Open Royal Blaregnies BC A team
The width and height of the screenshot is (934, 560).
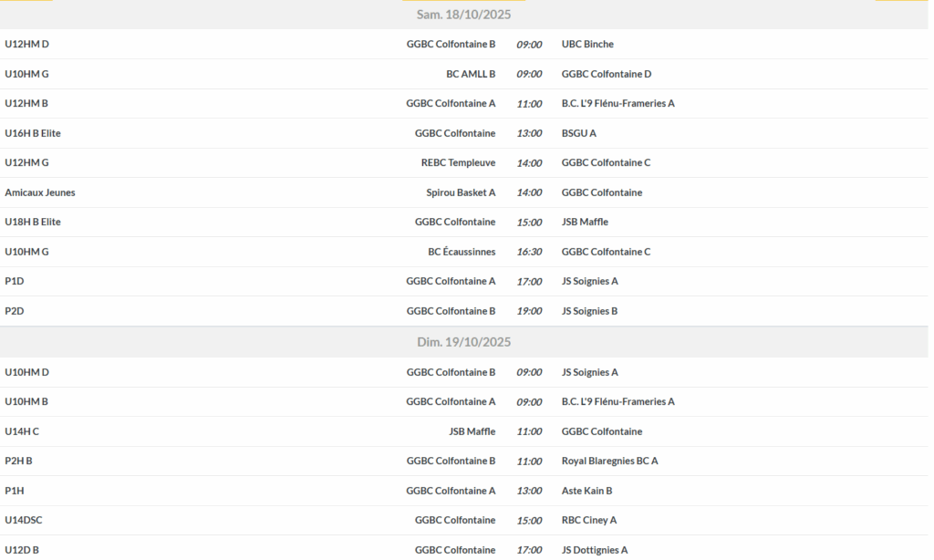click(x=609, y=461)
